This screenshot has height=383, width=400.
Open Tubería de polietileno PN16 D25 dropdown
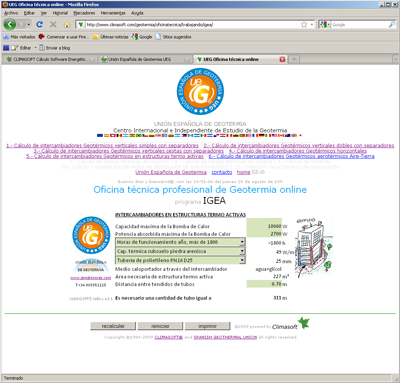tap(180, 260)
